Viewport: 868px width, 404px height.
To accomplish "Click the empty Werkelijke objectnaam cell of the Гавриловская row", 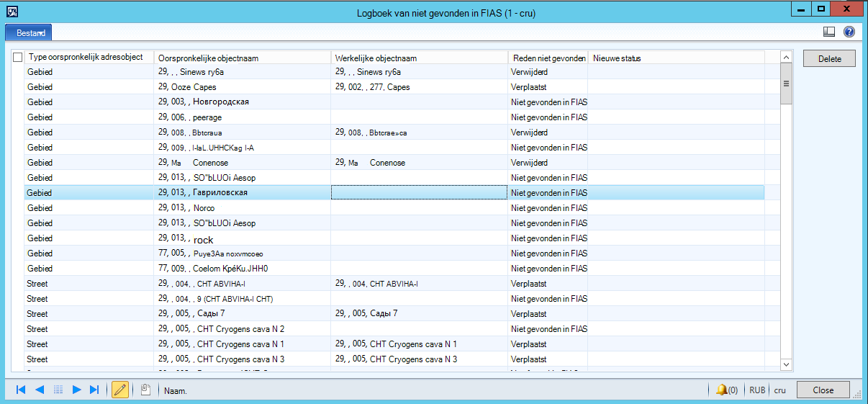I will 420,192.
